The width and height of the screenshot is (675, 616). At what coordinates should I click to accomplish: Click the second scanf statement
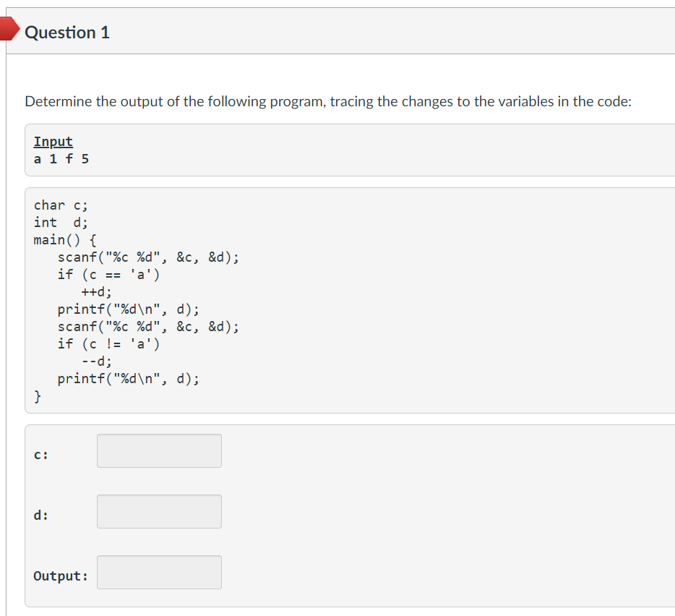148,326
